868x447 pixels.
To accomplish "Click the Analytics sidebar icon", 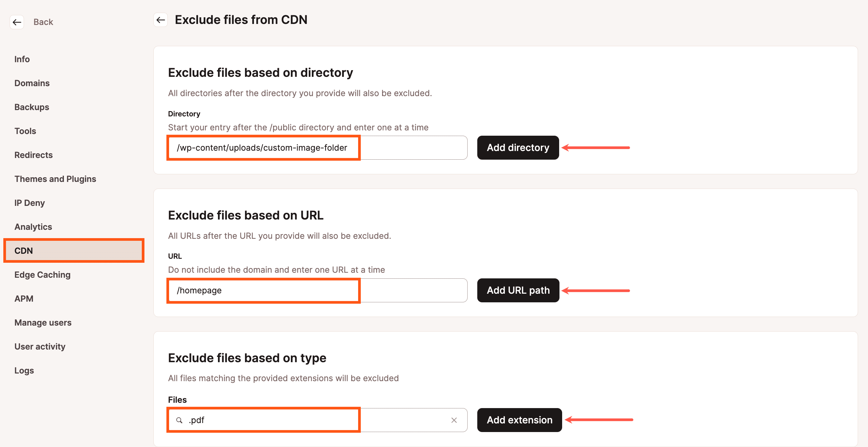I will pyautogui.click(x=33, y=226).
